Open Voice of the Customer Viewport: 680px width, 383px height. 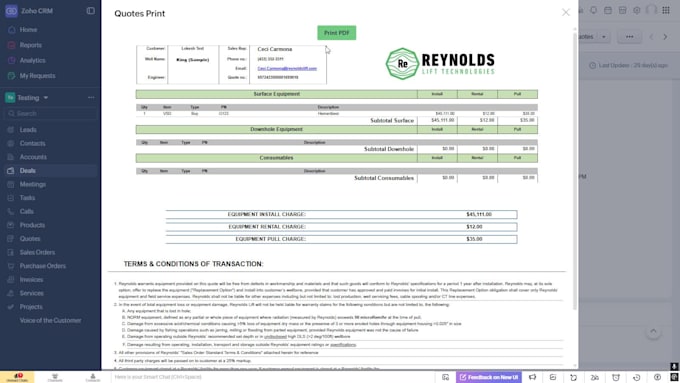(50, 321)
